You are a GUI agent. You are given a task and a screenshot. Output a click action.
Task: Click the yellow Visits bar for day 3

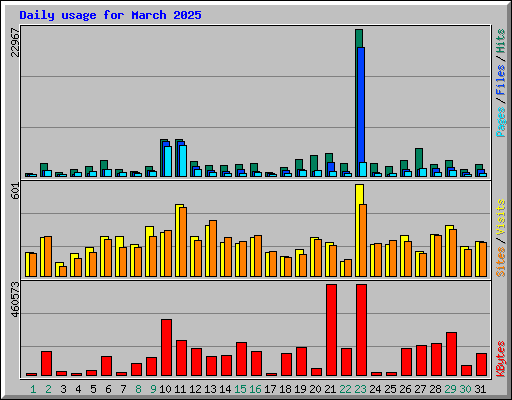(58, 269)
